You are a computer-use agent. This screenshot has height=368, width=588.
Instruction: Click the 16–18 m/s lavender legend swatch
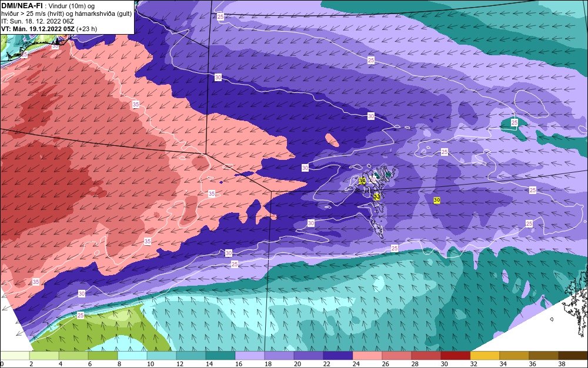(250, 356)
